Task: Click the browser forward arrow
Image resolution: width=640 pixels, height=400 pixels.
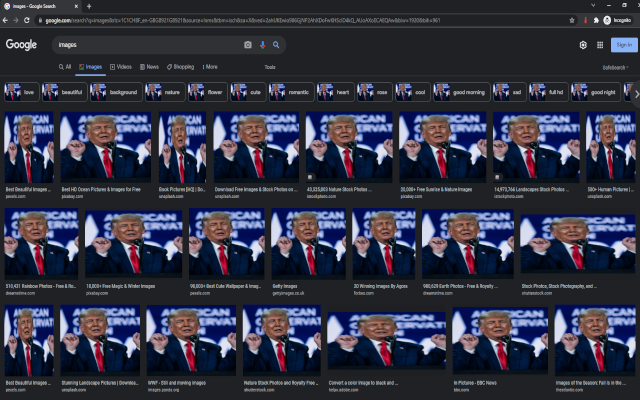Action: (16, 20)
